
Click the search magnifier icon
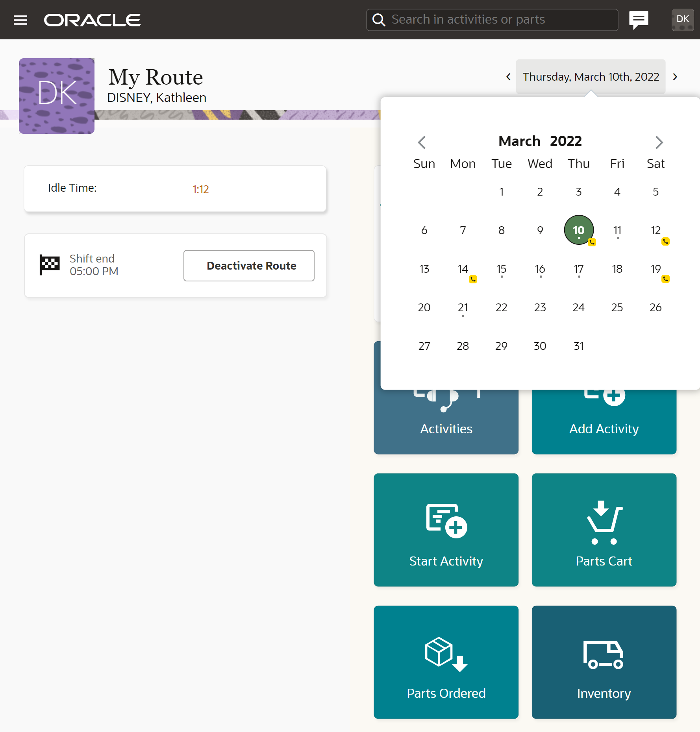coord(378,19)
